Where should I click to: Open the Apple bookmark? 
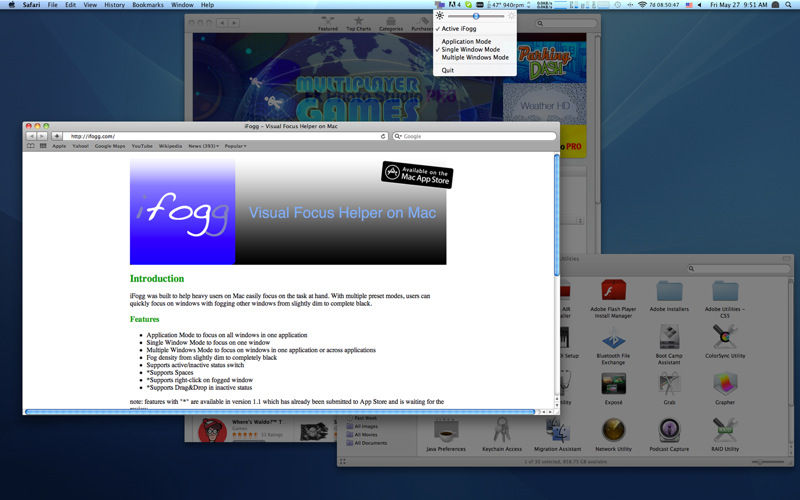tap(59, 146)
